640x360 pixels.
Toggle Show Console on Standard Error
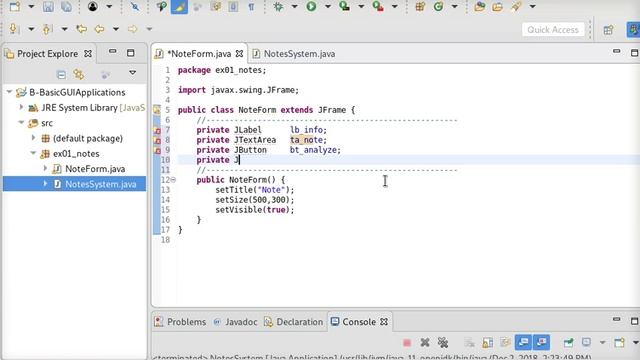[541, 342]
